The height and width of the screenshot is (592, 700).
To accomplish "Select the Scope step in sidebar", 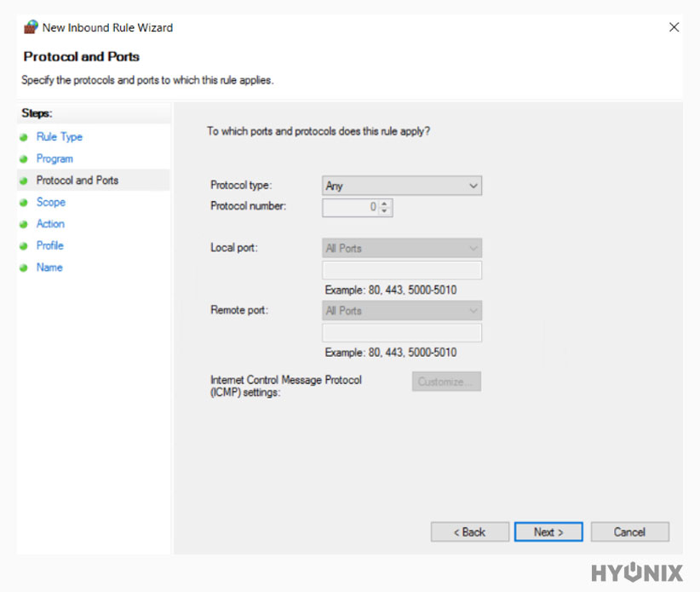I will 51,202.
